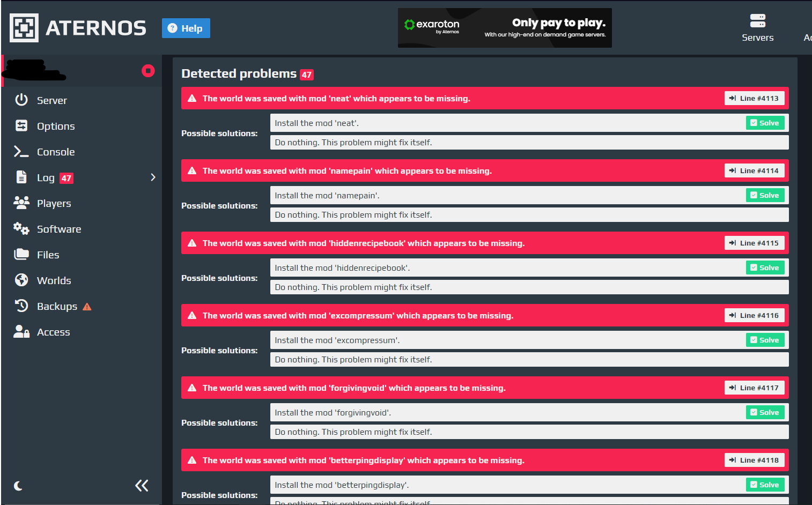This screenshot has height=505, width=812.
Task: Jump to Line #4114
Action: tap(754, 170)
